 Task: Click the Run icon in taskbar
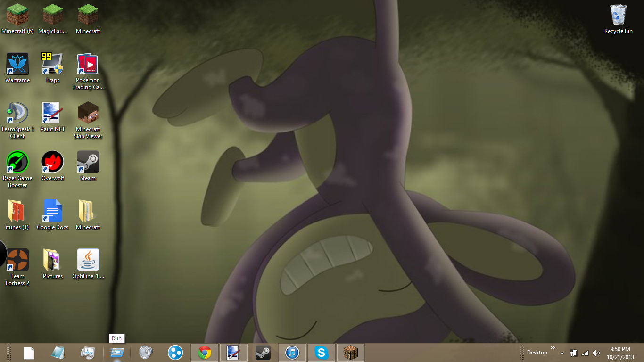117,353
